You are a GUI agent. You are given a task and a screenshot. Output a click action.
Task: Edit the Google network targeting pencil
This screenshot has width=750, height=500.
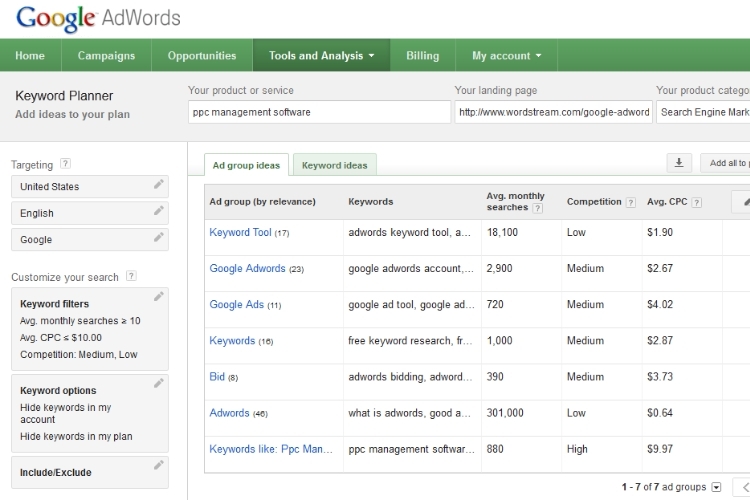(159, 237)
